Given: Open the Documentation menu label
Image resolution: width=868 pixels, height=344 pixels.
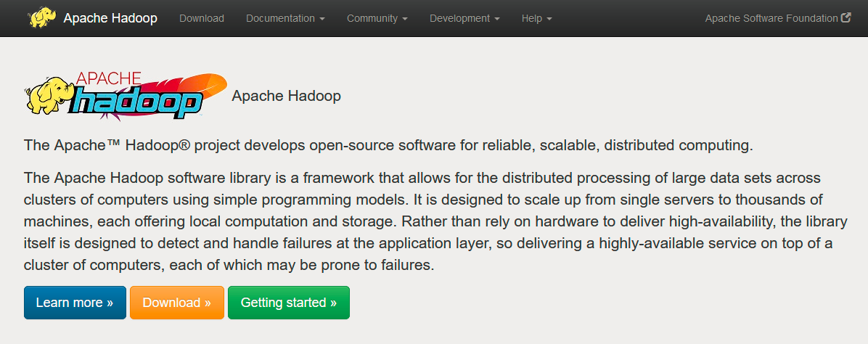Looking at the screenshot, I should [281, 18].
